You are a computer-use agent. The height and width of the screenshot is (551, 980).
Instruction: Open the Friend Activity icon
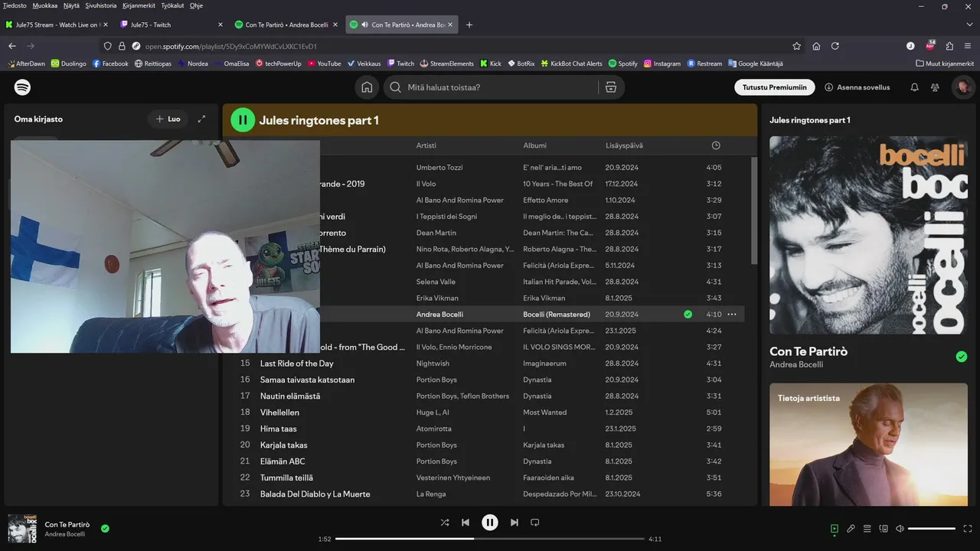click(x=935, y=87)
